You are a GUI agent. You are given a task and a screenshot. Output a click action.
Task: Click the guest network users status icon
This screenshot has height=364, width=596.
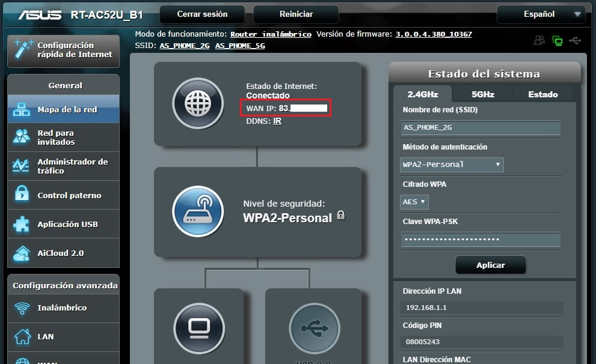pos(539,40)
